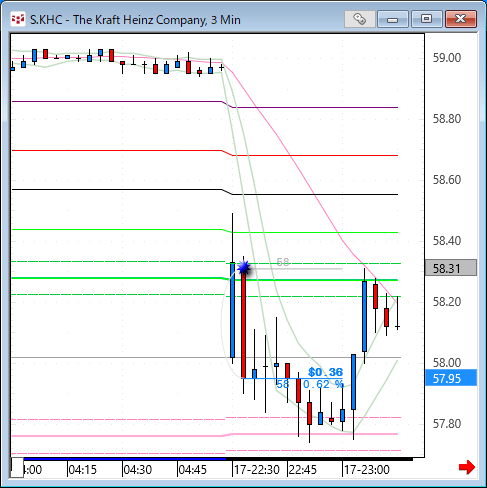Click the 58.40 price scale value
487x488 pixels.
(447, 240)
